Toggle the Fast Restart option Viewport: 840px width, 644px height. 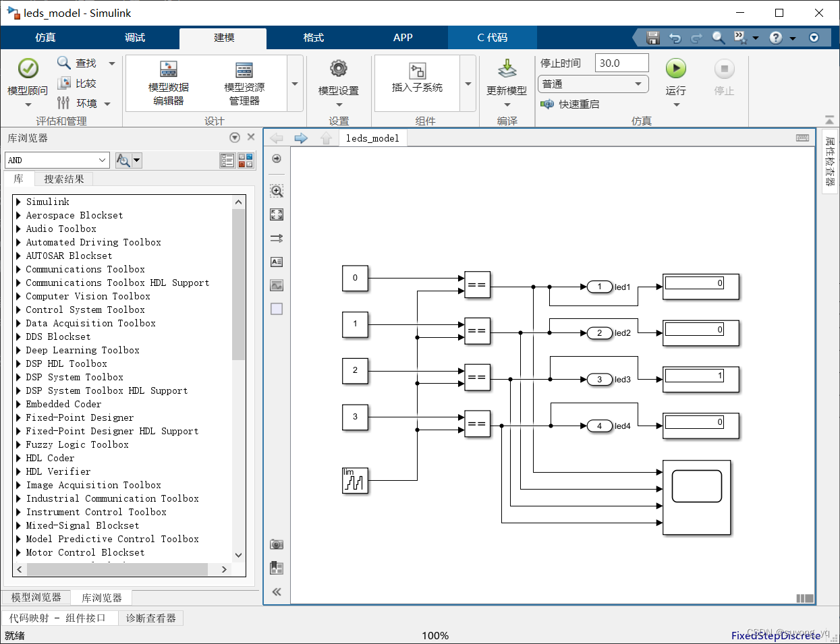point(570,104)
